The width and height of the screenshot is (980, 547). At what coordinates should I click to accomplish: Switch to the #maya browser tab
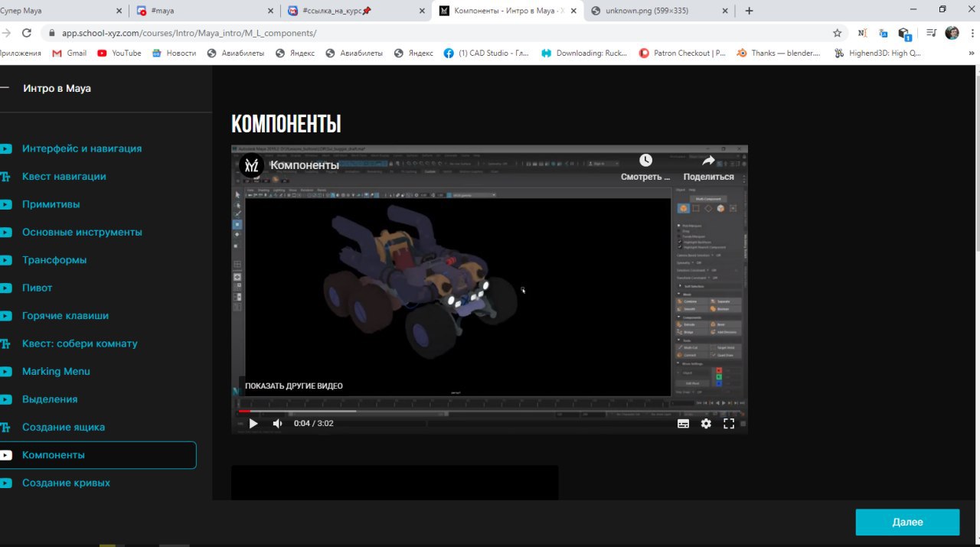[x=203, y=11]
